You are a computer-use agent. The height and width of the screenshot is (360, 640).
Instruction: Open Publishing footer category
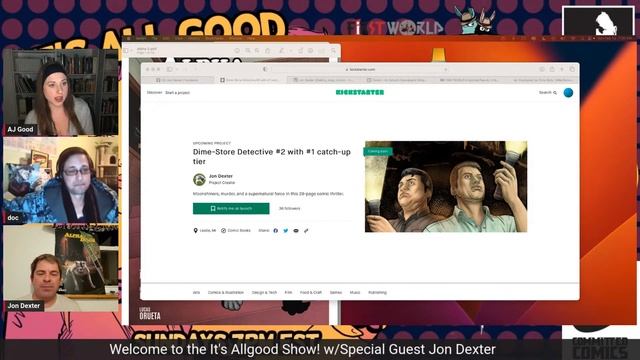377,293
